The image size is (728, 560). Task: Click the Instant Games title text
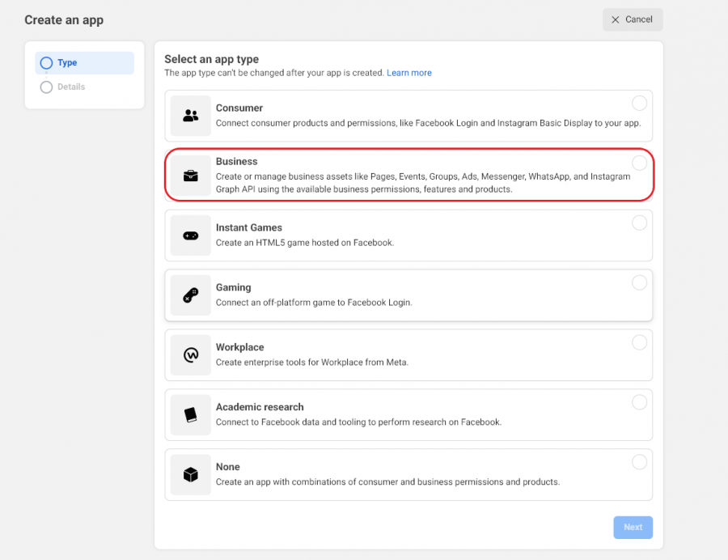249,227
